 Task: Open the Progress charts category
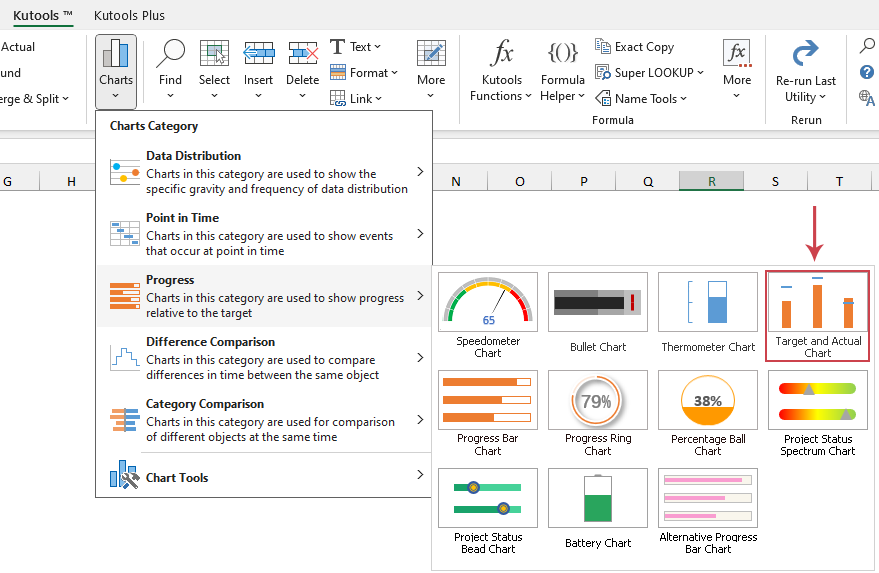265,296
